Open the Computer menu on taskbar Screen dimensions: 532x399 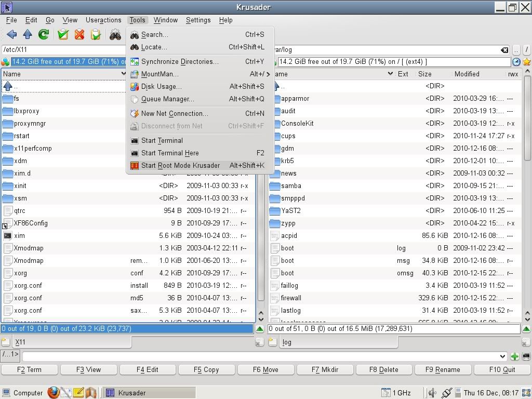pos(23,393)
